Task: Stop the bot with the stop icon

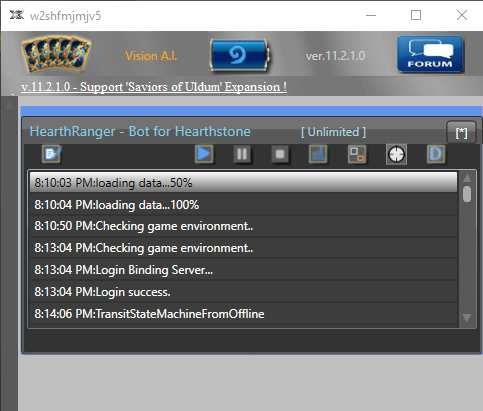Action: (280, 154)
